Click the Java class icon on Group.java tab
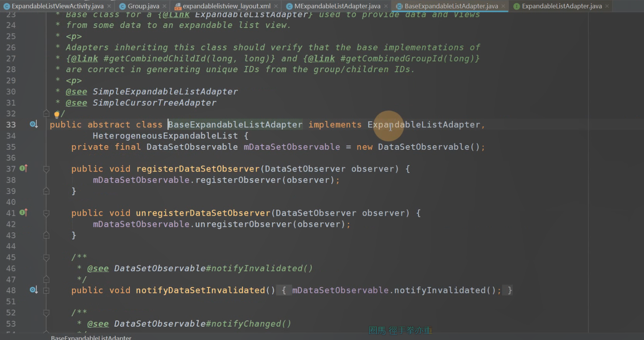 [123, 6]
